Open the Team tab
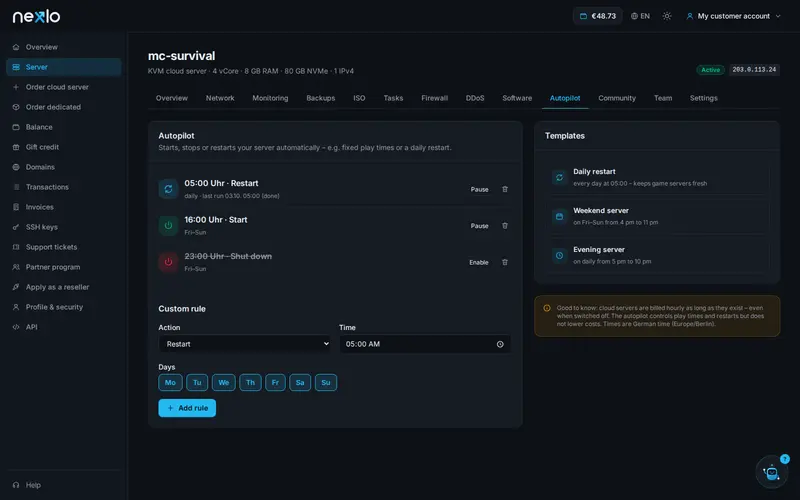This screenshot has width=800, height=500. (x=663, y=98)
